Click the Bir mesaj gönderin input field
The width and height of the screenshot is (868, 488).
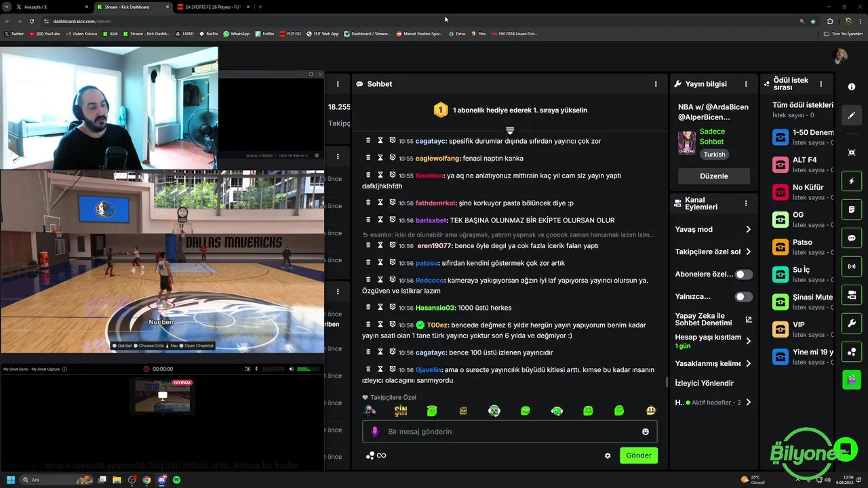point(510,432)
